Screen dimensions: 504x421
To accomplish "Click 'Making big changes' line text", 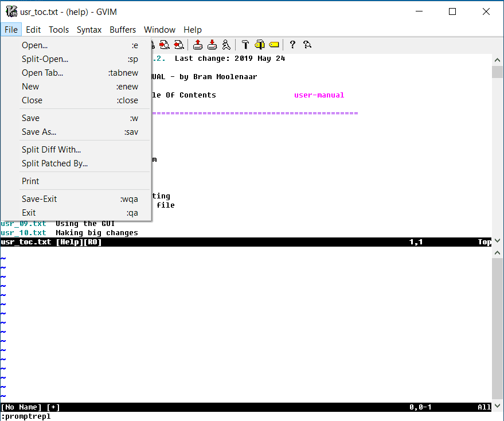I will 97,233.
